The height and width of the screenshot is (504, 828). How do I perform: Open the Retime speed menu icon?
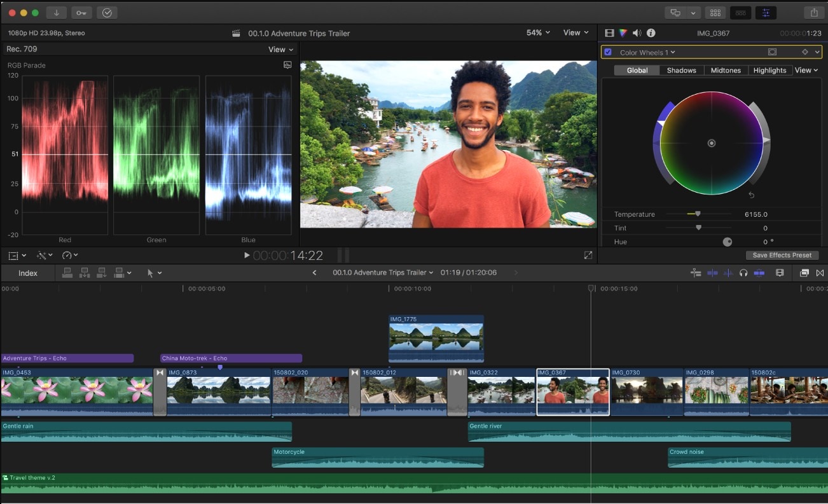(66, 255)
